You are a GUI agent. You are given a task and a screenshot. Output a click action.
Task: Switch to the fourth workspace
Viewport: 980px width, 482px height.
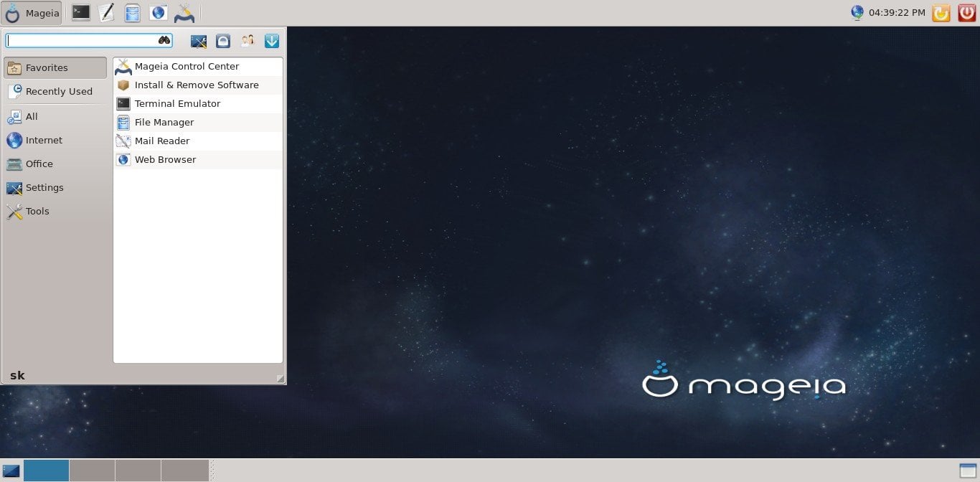pyautogui.click(x=185, y=471)
